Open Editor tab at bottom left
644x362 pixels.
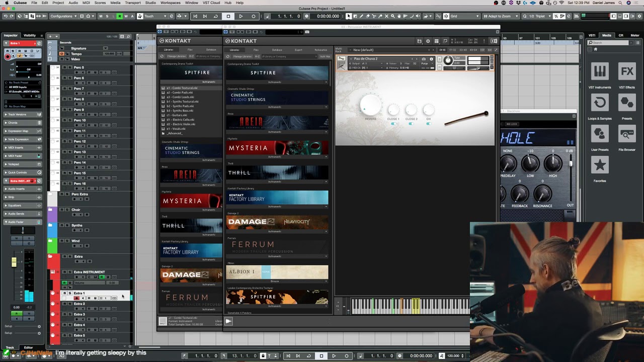tap(28, 347)
